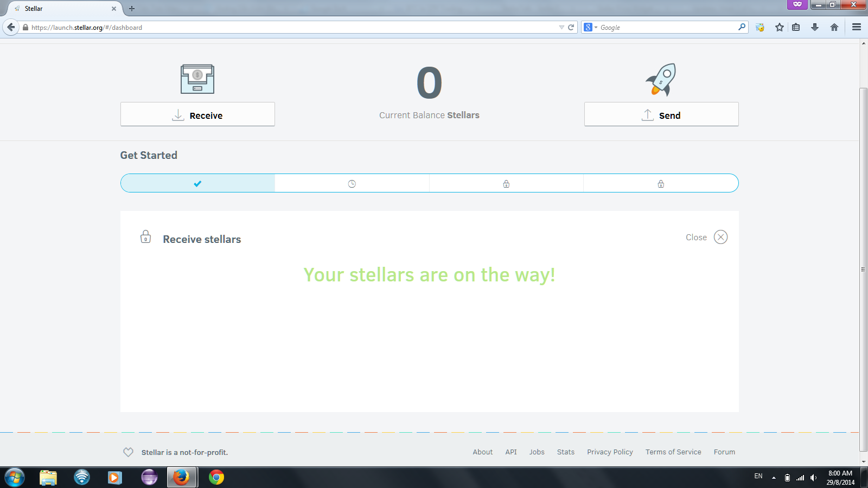
Task: Click the heart icon in the footer
Action: 128,452
